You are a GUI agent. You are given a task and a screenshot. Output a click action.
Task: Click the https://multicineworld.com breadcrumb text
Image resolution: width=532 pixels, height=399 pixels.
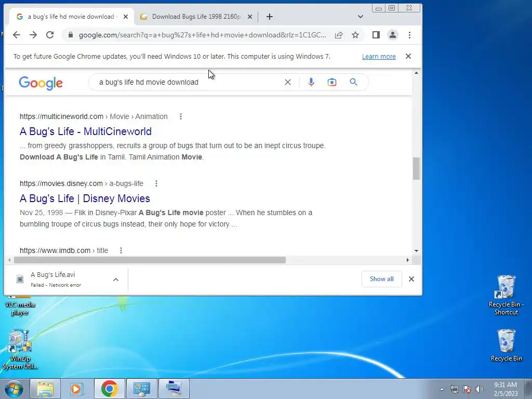61,116
